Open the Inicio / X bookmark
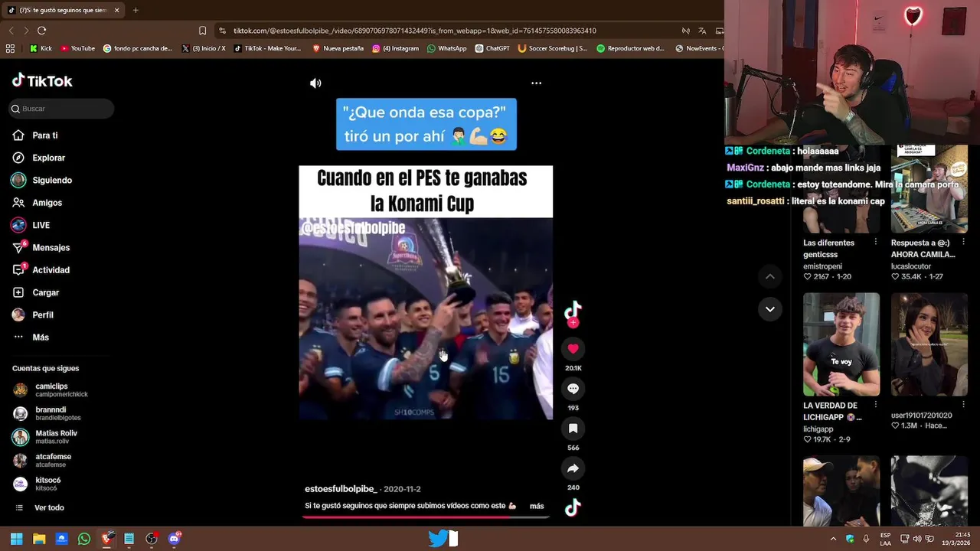Viewport: 980px width, 551px height. coord(204,48)
